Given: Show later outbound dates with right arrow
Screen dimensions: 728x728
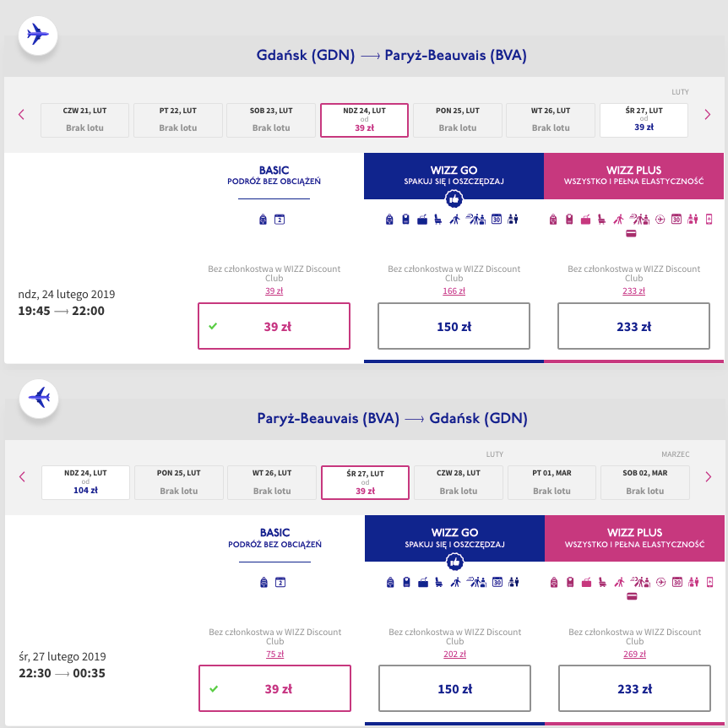Looking at the screenshot, I should [708, 115].
